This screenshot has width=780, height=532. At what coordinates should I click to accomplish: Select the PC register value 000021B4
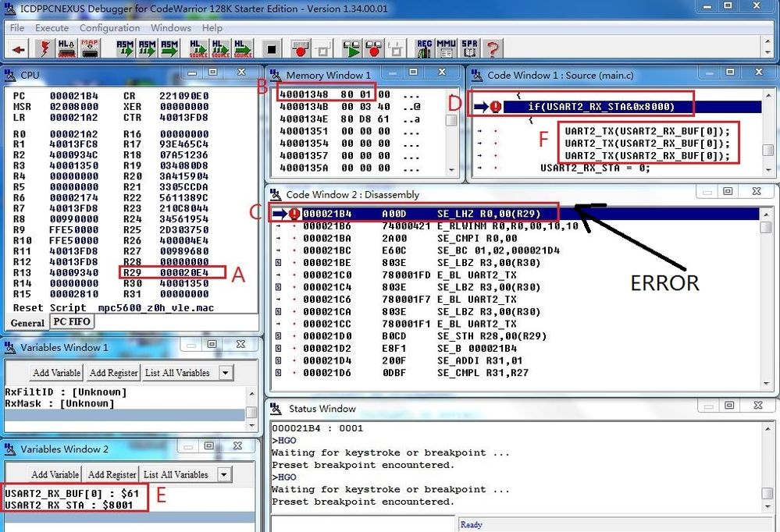pos(74,95)
